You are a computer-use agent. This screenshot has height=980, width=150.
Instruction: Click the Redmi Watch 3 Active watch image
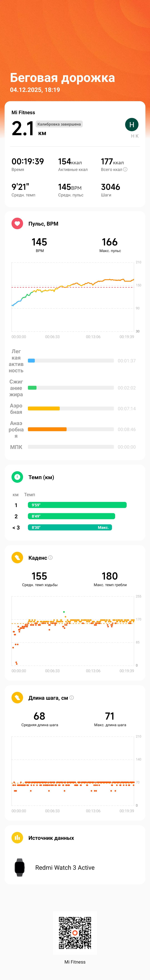click(19, 867)
